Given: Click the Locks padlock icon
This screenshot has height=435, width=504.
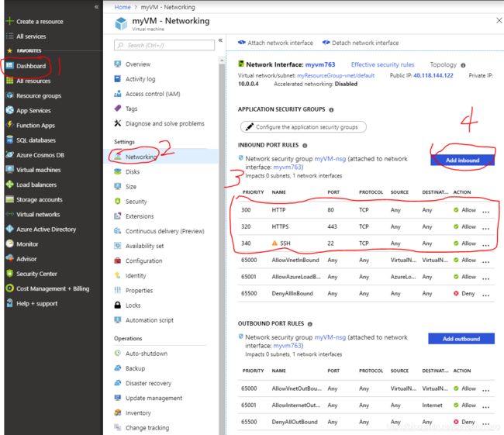Looking at the screenshot, I should [118, 305].
